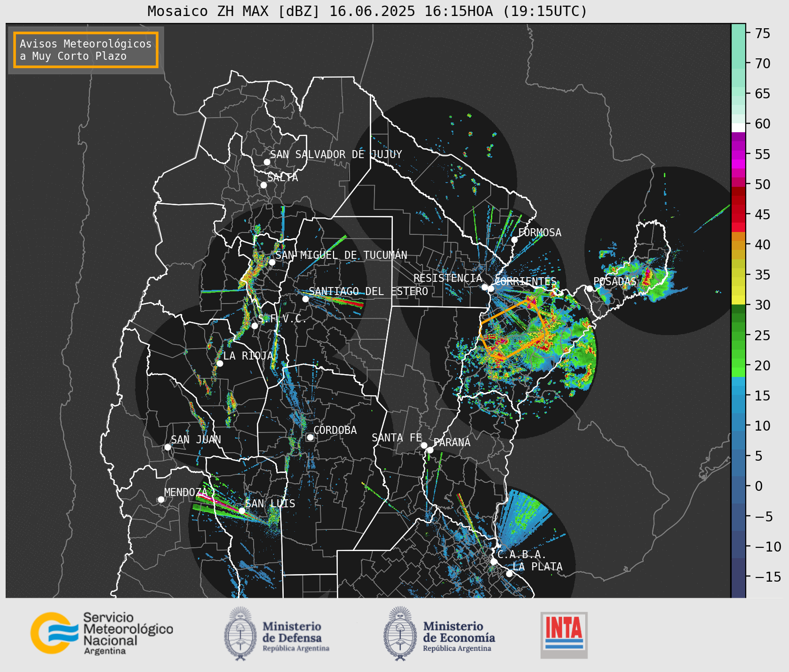Select the Santa Fe city marker dot
The width and height of the screenshot is (789, 672).
(x=424, y=445)
